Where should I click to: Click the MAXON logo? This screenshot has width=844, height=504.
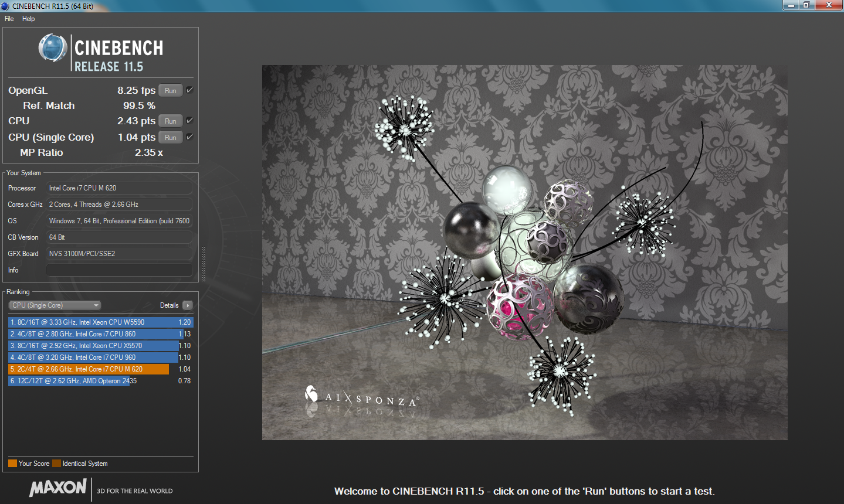tap(58, 488)
